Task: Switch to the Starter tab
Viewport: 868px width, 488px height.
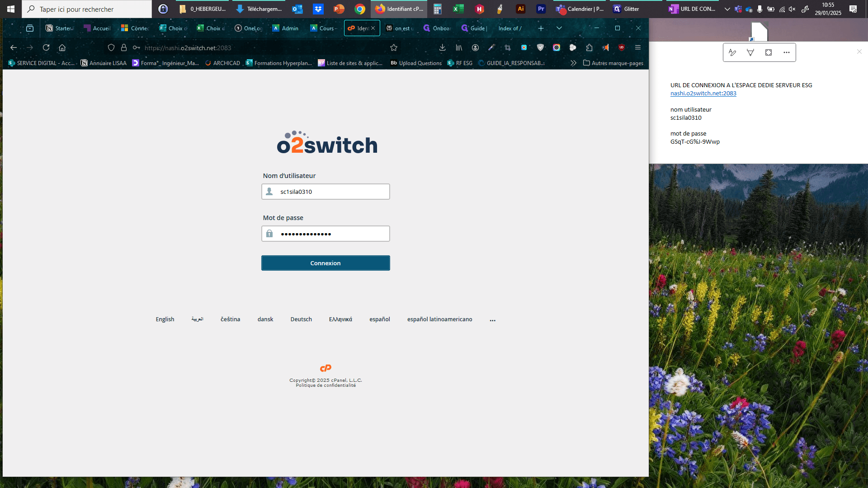Action: click(59, 28)
